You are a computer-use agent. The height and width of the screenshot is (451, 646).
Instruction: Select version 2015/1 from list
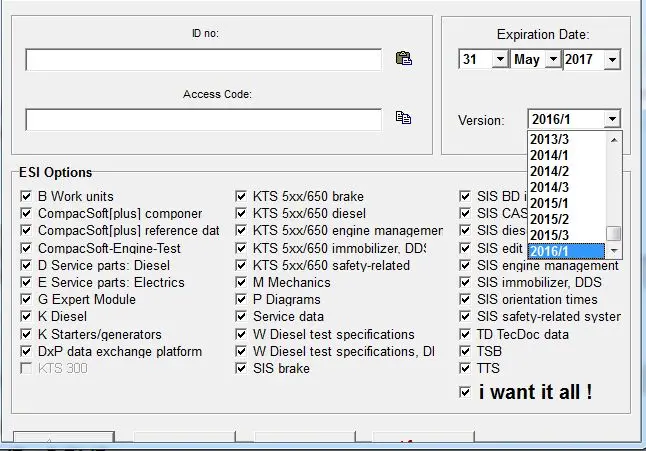point(567,203)
